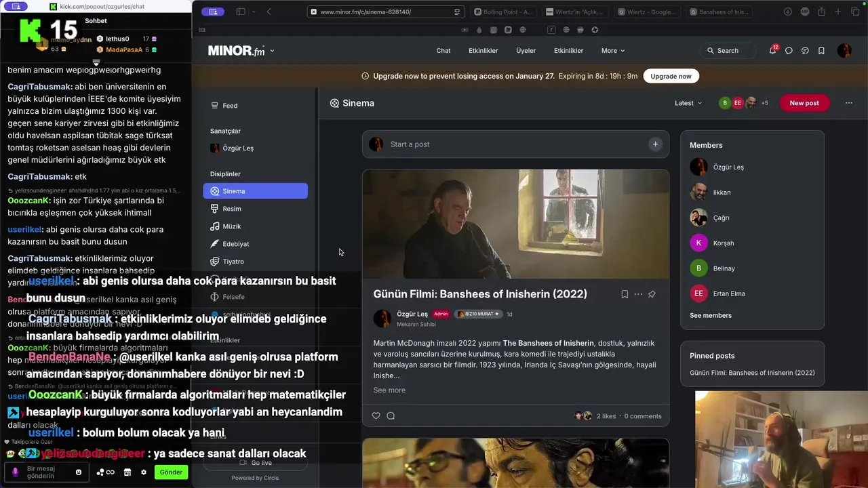Screen dimensions: 868x488
Task: Open the comment bubble on the Banshees post
Action: coord(391,415)
